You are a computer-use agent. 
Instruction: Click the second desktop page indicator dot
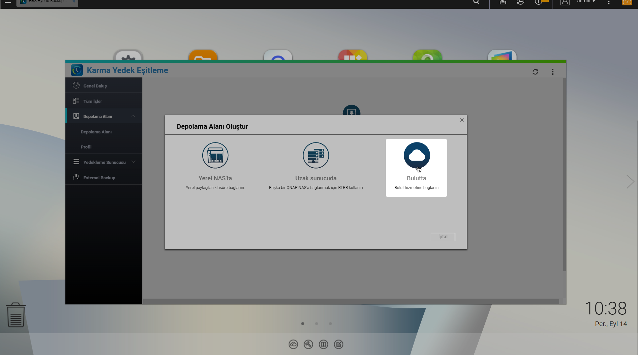316,324
